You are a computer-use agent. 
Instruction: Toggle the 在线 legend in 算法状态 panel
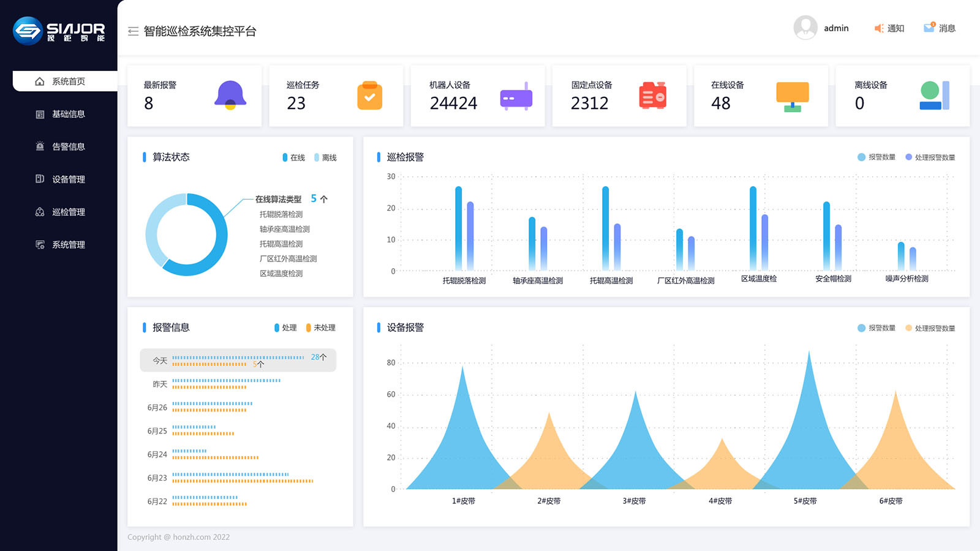click(294, 157)
